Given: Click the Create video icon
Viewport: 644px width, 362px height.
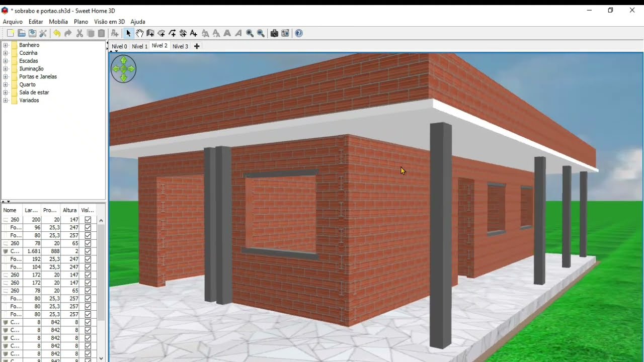Looking at the screenshot, I should [x=285, y=33].
